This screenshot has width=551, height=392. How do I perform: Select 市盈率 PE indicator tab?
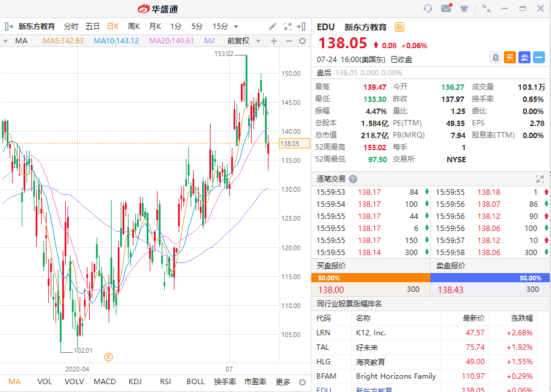[255, 382]
